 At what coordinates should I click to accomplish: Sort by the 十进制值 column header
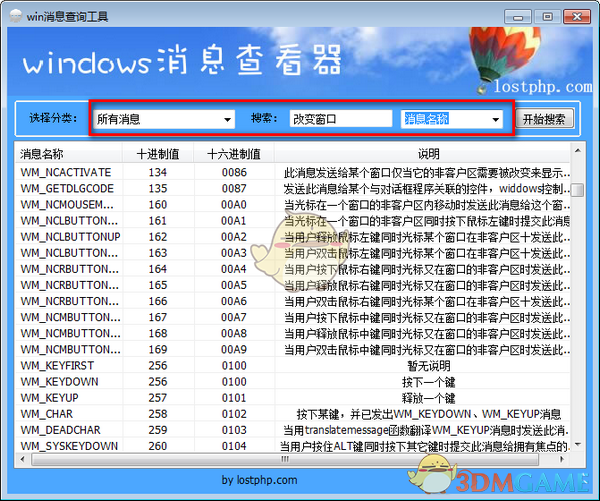tap(158, 154)
